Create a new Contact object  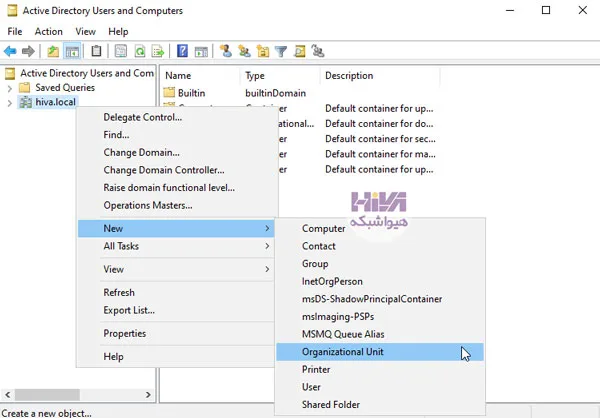pyautogui.click(x=380, y=246)
